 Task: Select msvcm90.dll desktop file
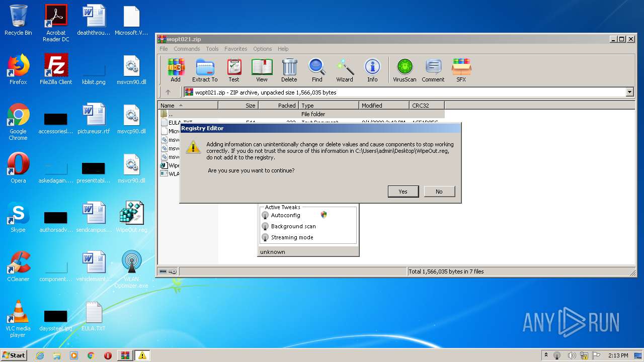(x=131, y=69)
